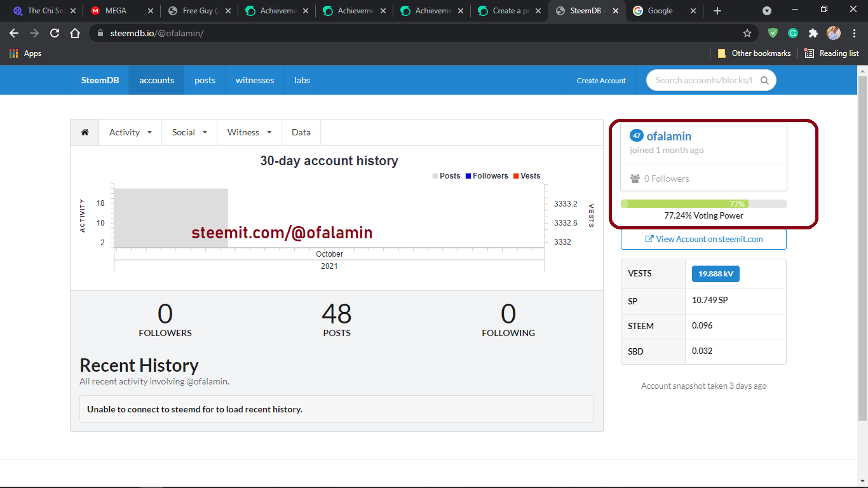868x488 pixels.
Task: Switch to the SteemDB browser tab
Action: [587, 11]
